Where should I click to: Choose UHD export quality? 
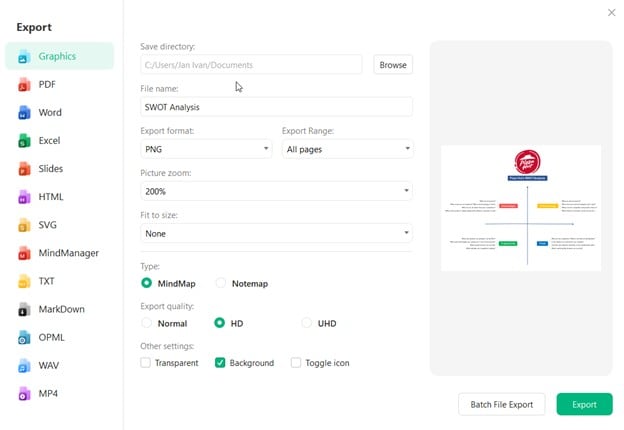307,323
